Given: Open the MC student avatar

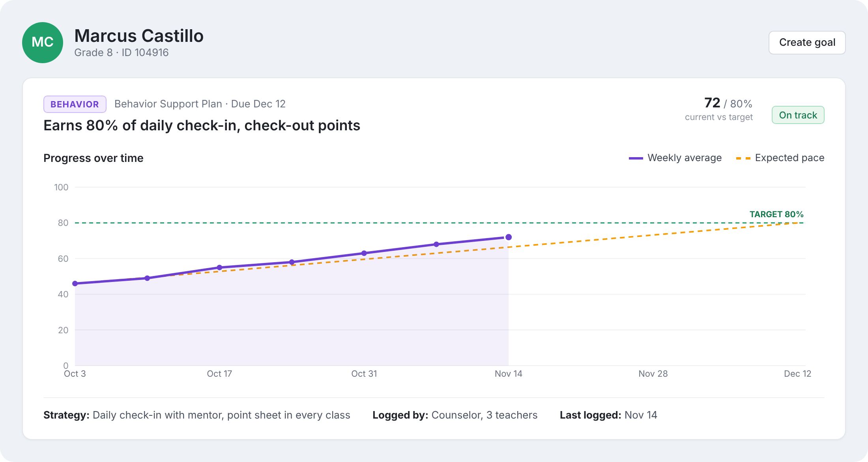Looking at the screenshot, I should [43, 43].
